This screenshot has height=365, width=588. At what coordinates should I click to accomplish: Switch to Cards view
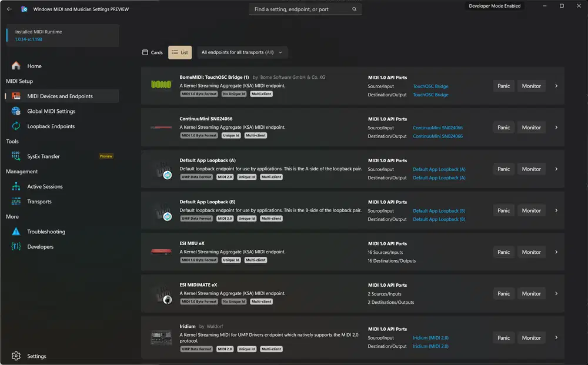coord(152,52)
